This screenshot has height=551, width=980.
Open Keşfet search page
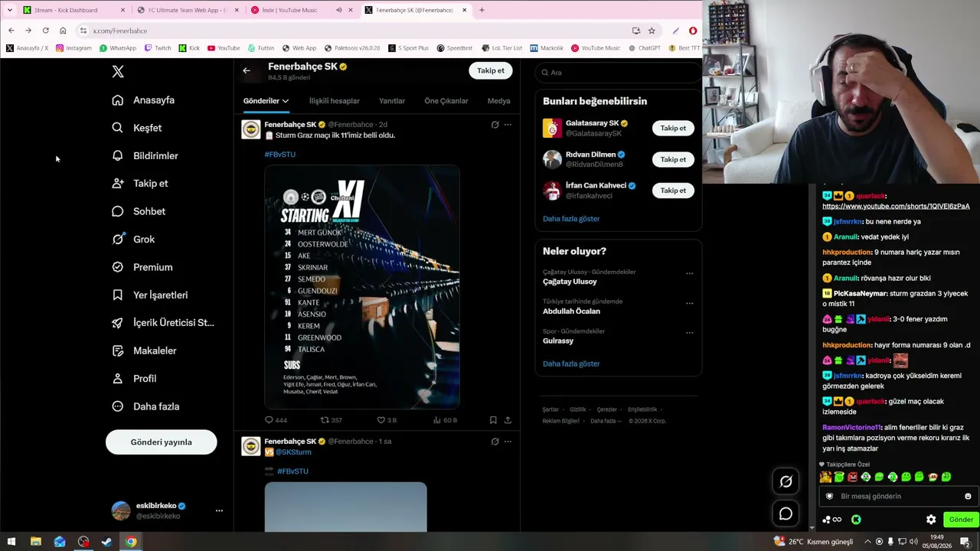(x=137, y=128)
